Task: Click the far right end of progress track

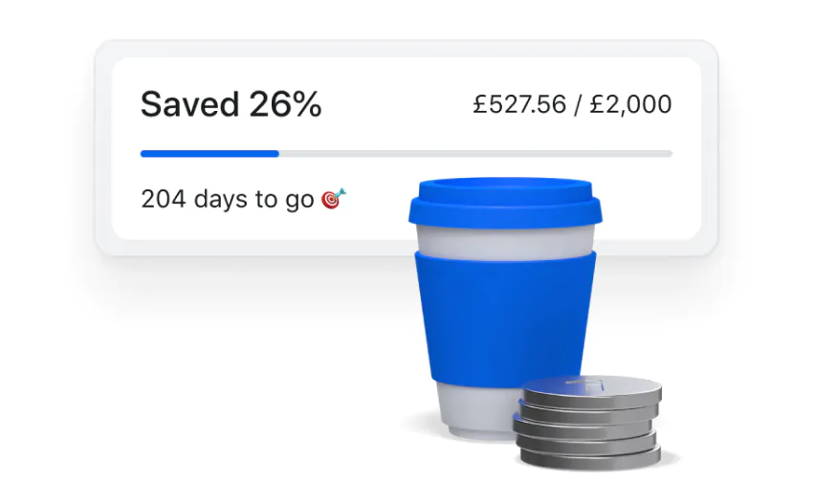Action: 669,153
